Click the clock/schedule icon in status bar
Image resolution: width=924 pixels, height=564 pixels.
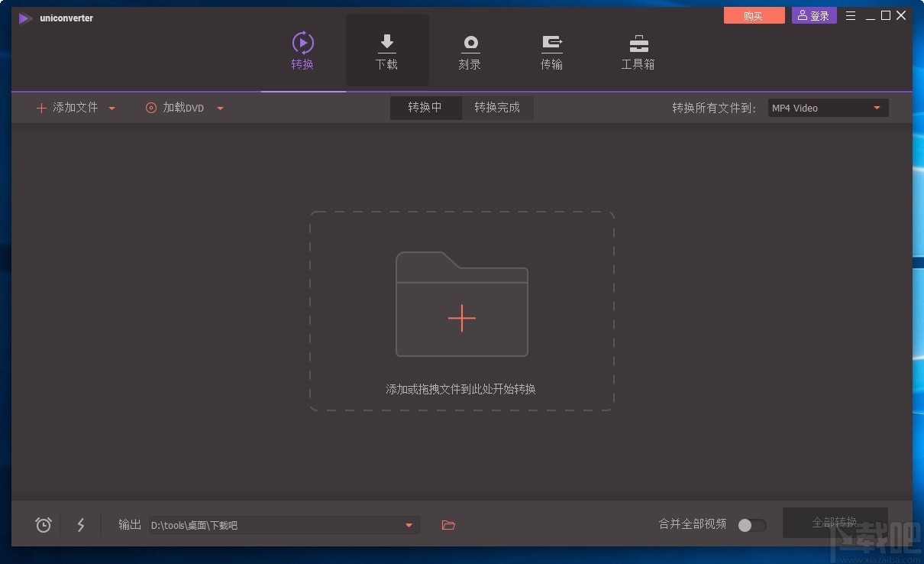(43, 525)
